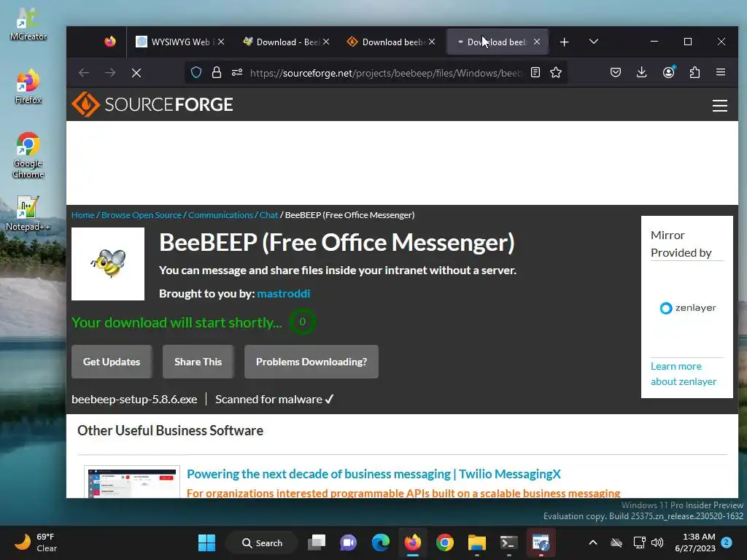This screenshot has width=747, height=560.
Task: Close the currently active Download tab
Action: (537, 42)
